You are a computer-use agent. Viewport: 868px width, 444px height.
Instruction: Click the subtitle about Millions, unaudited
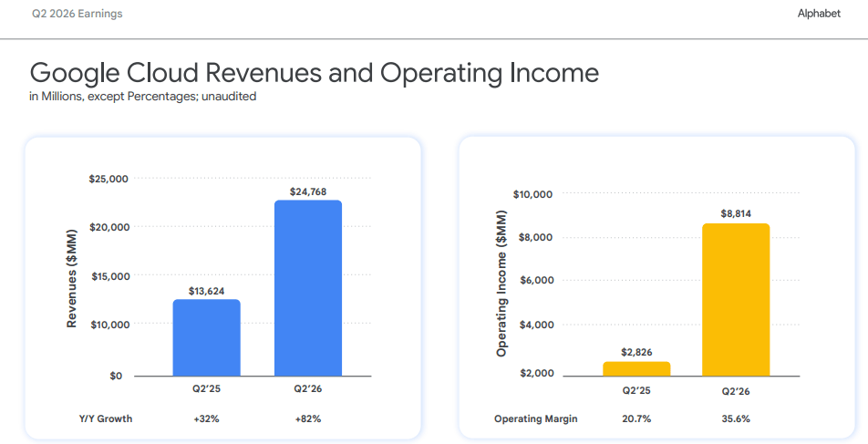point(143,97)
